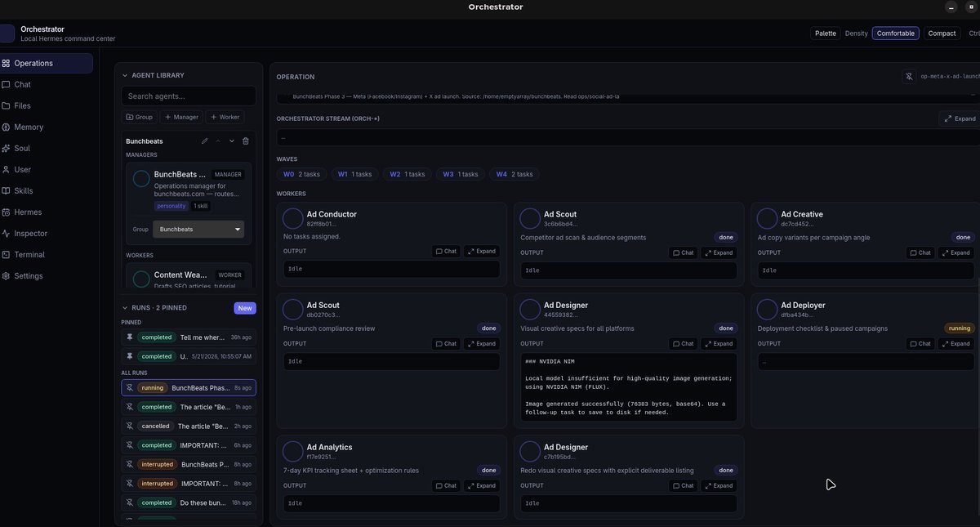Select wave W0 with 2 tasks
The image size is (980, 527).
(302, 174)
